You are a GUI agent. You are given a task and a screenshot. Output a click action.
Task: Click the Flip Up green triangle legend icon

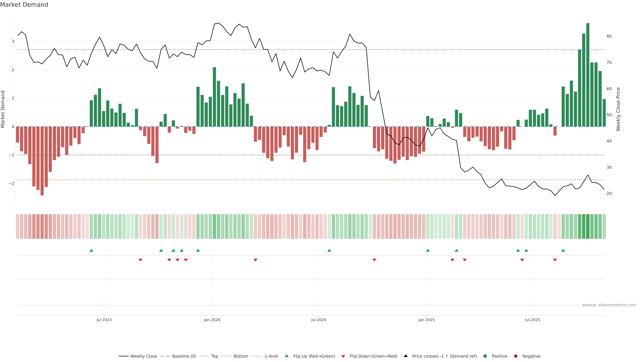(x=286, y=356)
